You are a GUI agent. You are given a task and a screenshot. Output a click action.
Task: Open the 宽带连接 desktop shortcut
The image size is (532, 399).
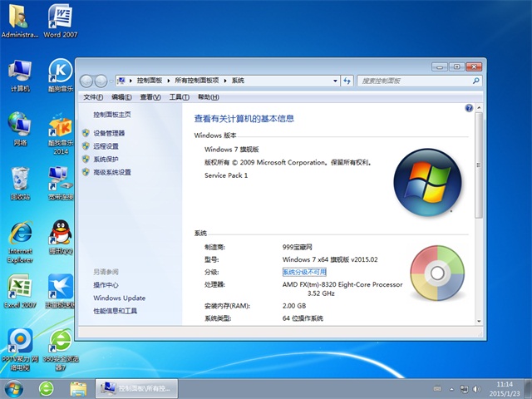coord(61,183)
